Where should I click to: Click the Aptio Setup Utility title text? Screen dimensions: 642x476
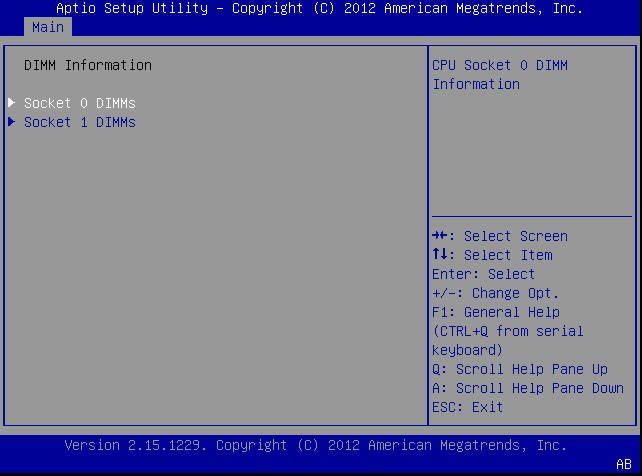pos(319,8)
